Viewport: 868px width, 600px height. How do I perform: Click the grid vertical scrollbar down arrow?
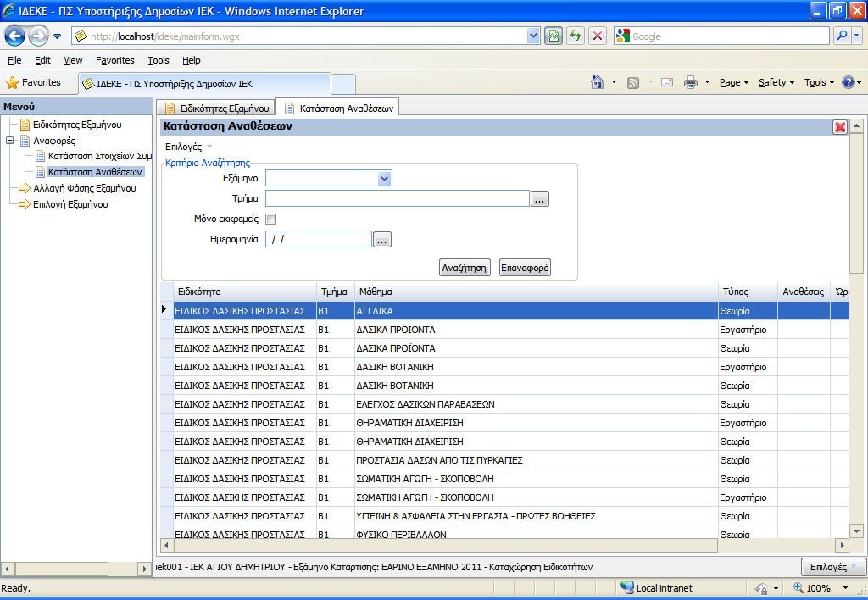coord(856,531)
